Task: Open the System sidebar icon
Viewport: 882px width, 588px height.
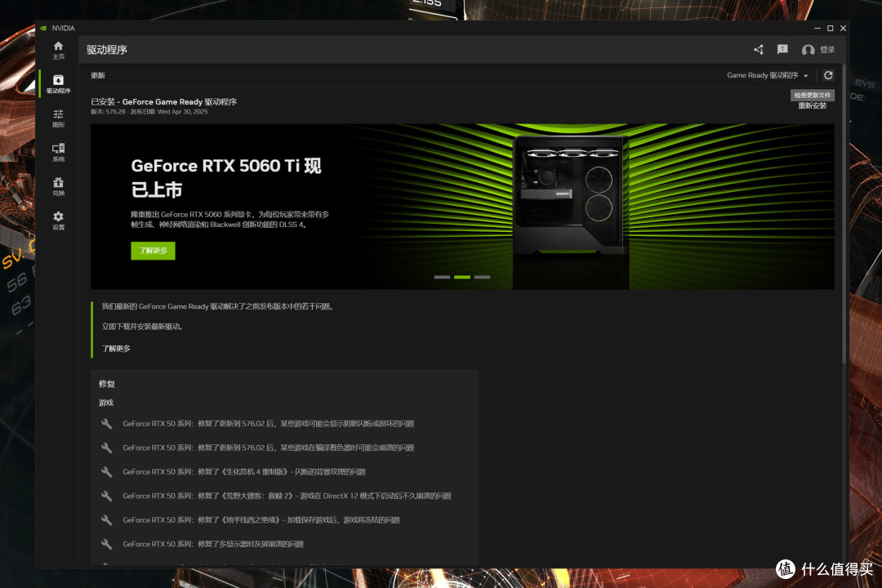Action: point(58,153)
